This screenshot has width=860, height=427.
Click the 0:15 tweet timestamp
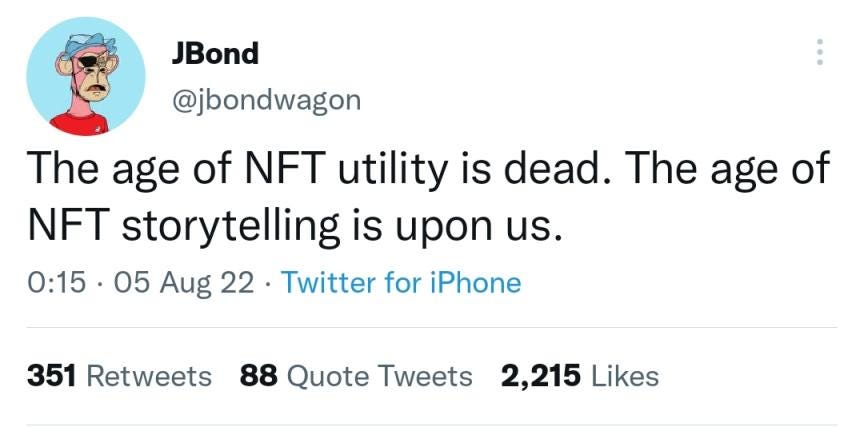click(x=56, y=283)
